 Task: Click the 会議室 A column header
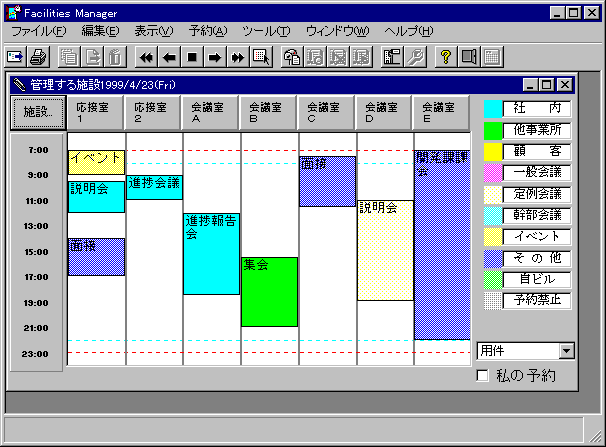[x=211, y=112]
